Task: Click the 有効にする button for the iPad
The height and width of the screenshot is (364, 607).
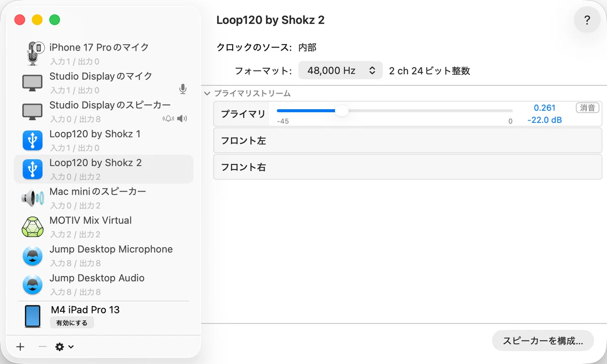Action: (x=72, y=323)
